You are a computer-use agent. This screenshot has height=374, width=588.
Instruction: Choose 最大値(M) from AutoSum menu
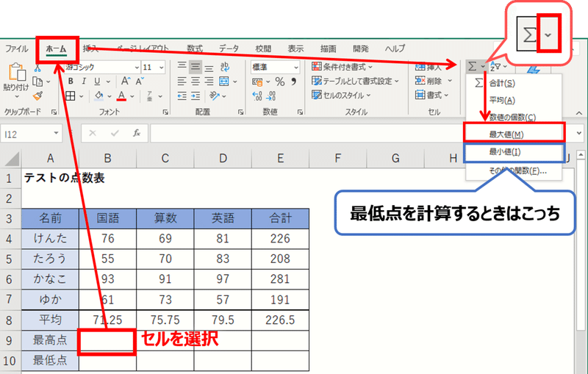514,134
